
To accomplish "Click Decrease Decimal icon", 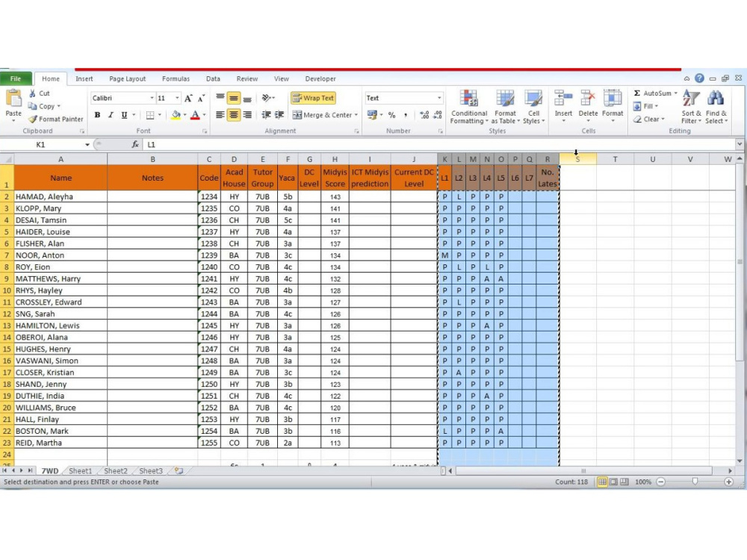I will click(x=438, y=115).
